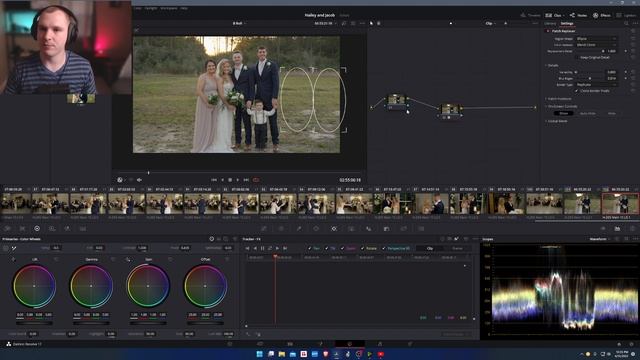This screenshot has width=640, height=360.
Task: Select the Color Wheels palette icon
Action: click(x=37, y=229)
